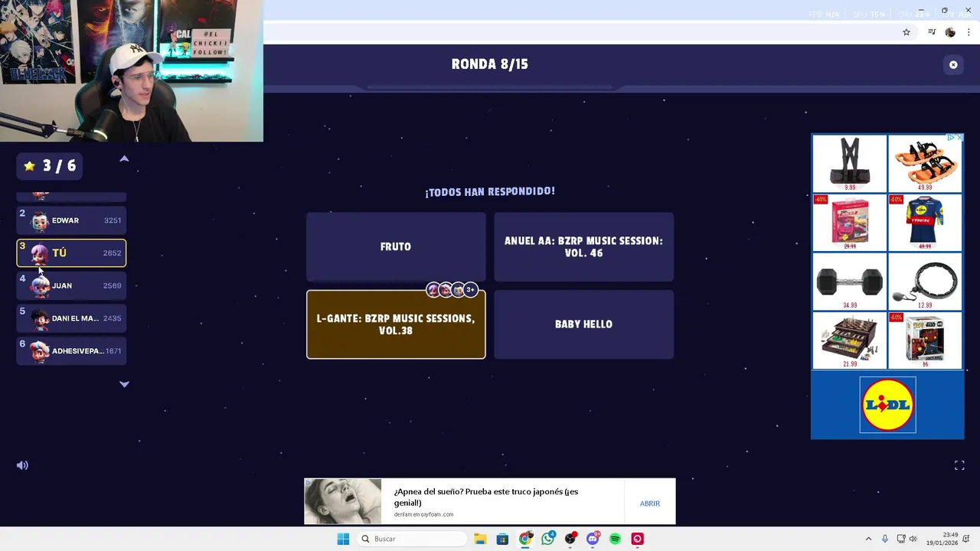The image size is (980, 551).
Task: Open the red app icon in the taskbar
Action: click(638, 539)
